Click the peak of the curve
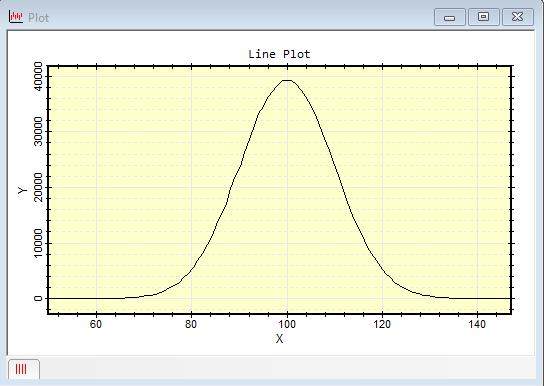The width and height of the screenshot is (544, 386). (x=287, y=80)
